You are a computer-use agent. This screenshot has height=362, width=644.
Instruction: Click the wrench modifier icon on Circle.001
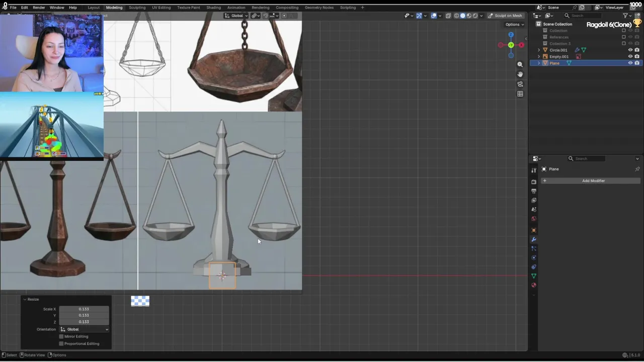tap(577, 50)
